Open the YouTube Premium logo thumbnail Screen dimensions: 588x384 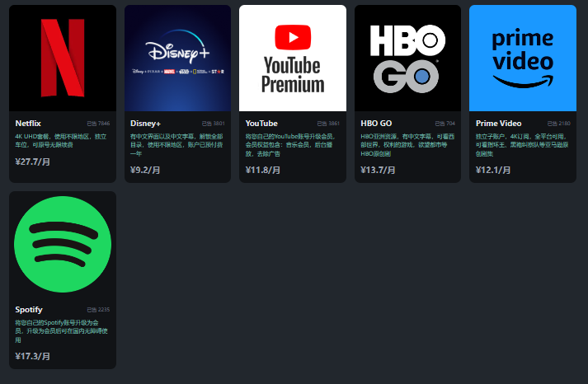point(293,58)
